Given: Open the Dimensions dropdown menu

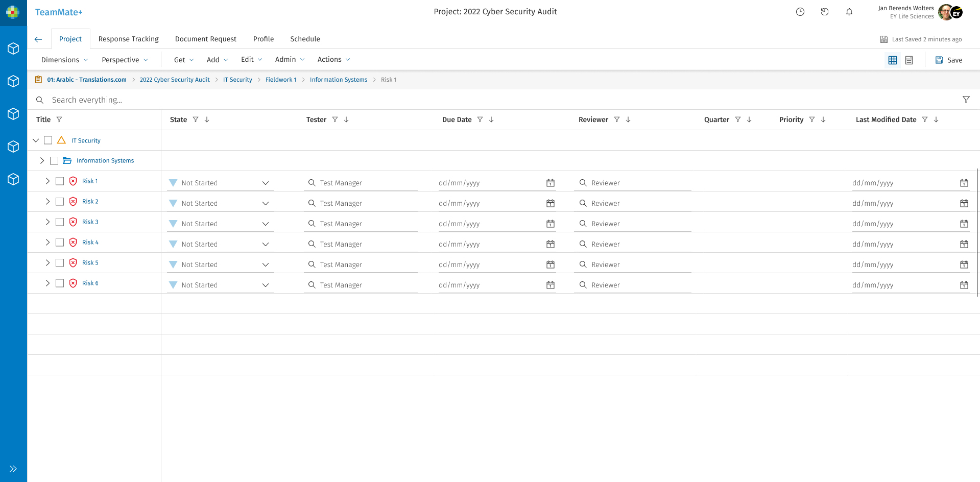Looking at the screenshot, I should coord(64,60).
